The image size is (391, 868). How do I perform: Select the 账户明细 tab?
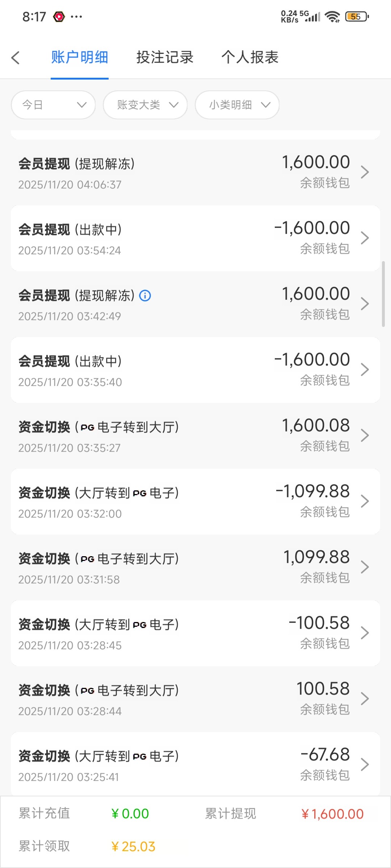(80, 57)
